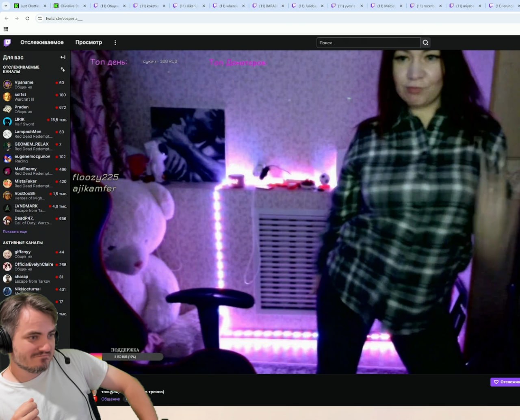Click site info icon in address bar
Image resolution: width=520 pixels, height=420 pixels.
[40, 18]
